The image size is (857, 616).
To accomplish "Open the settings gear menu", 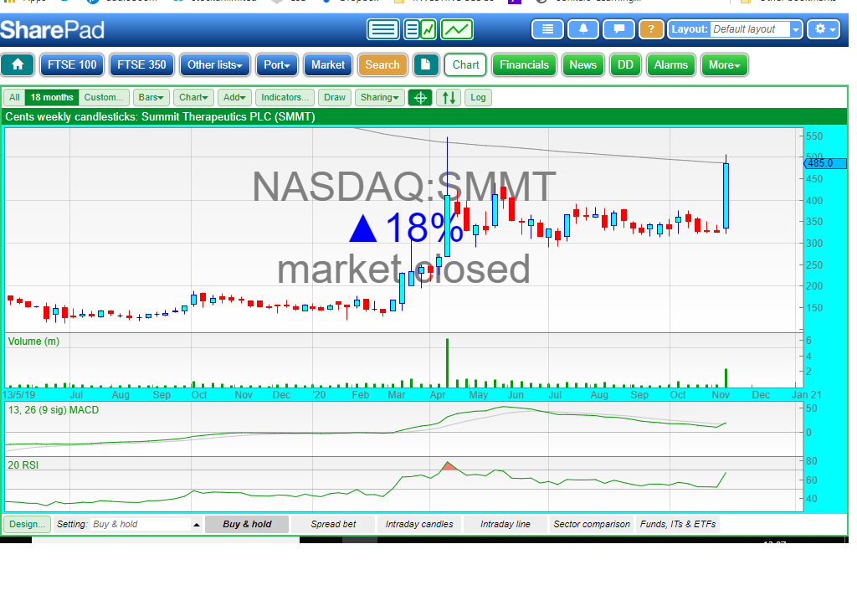I will pyautogui.click(x=825, y=29).
